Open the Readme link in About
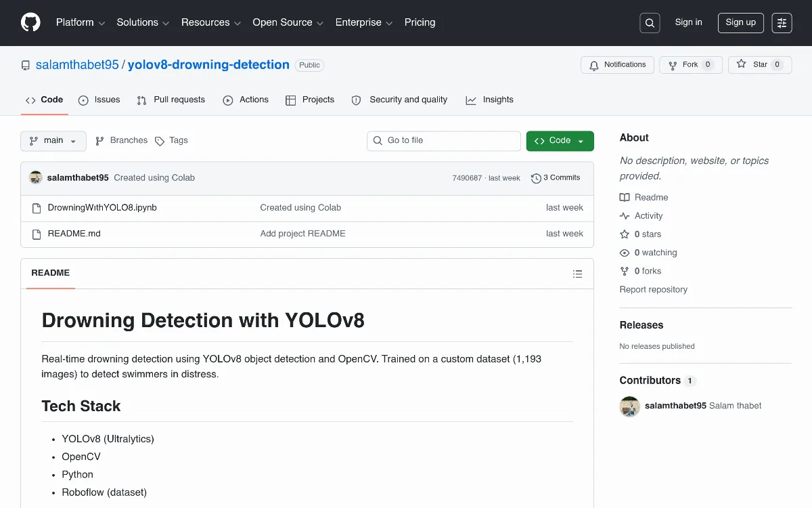Image resolution: width=812 pixels, height=508 pixels. coord(644,198)
